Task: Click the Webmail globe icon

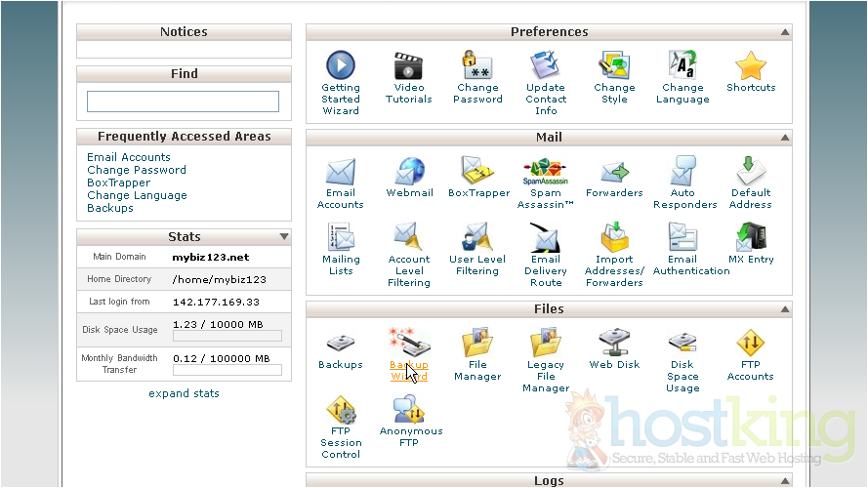Action: point(409,172)
